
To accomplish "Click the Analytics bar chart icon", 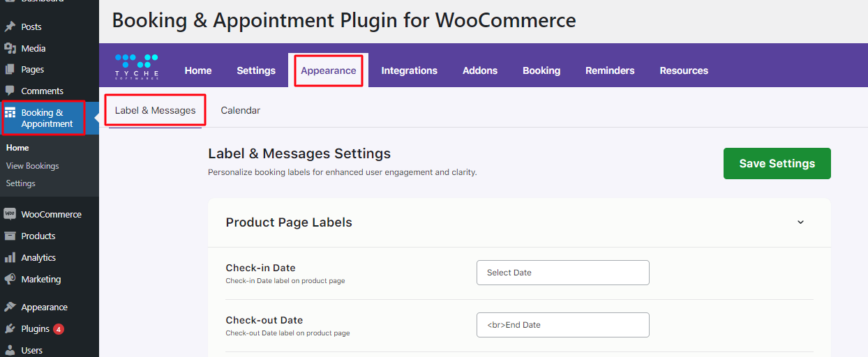I will click(10, 257).
